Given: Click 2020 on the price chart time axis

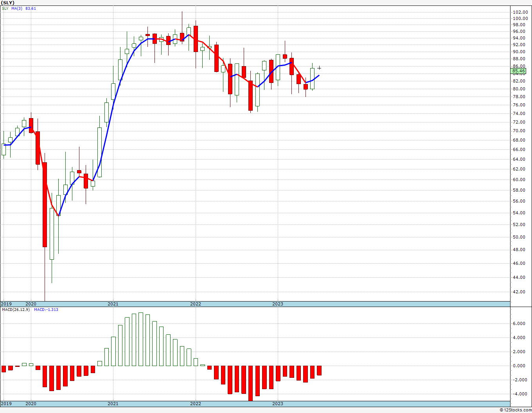Looking at the screenshot, I should point(31,304).
